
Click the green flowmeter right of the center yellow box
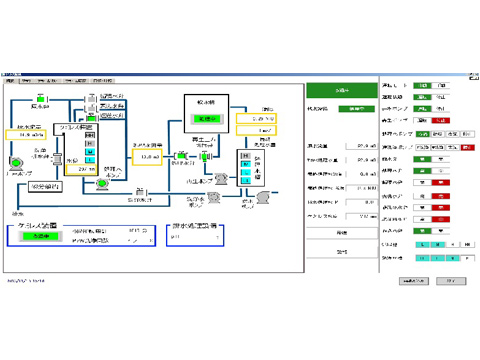[181, 155]
